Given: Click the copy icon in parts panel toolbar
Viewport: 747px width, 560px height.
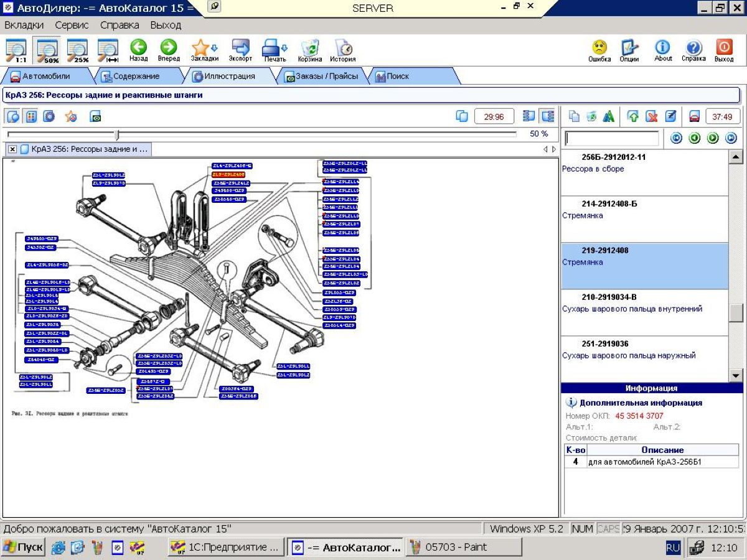Looking at the screenshot, I should [575, 116].
